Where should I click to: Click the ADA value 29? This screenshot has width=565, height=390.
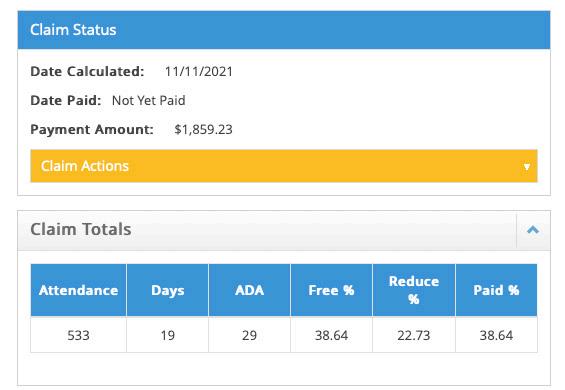click(249, 335)
